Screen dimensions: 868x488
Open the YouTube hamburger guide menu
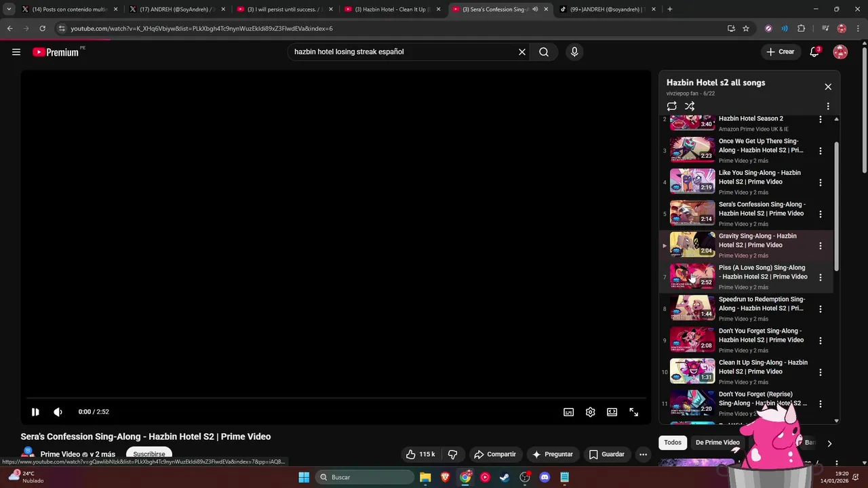[16, 52]
